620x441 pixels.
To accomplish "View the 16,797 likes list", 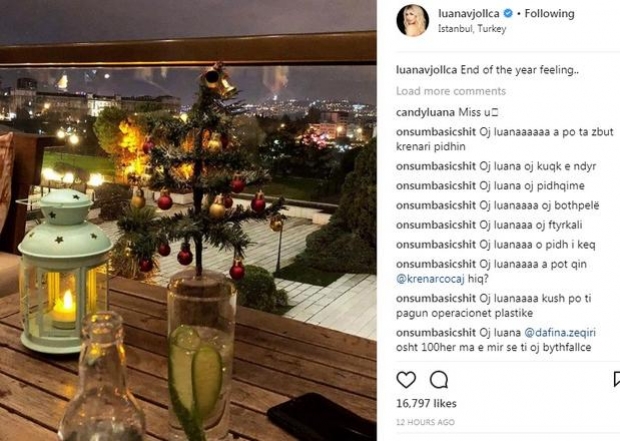I will [426, 403].
